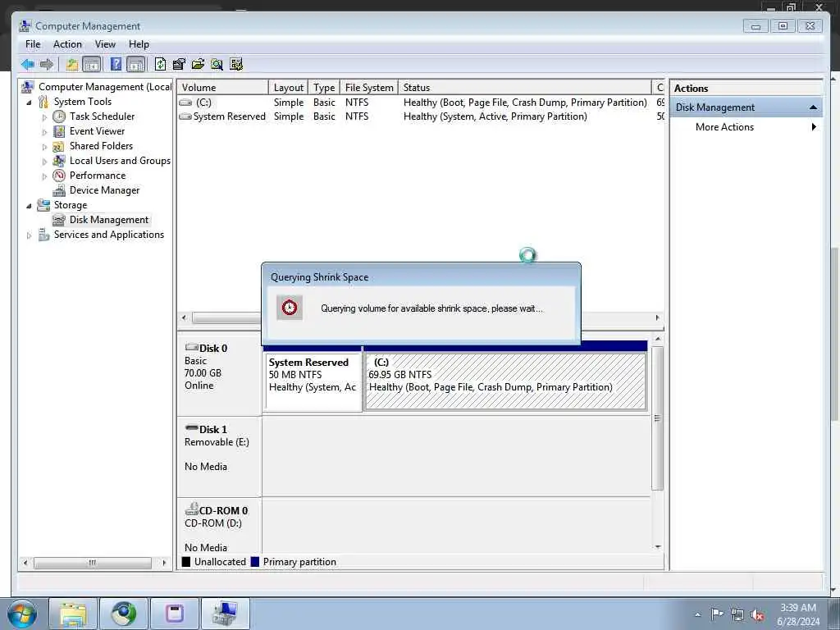This screenshot has height=630, width=840.
Task: Select Local Users and Groups in the tree
Action: [x=120, y=161]
